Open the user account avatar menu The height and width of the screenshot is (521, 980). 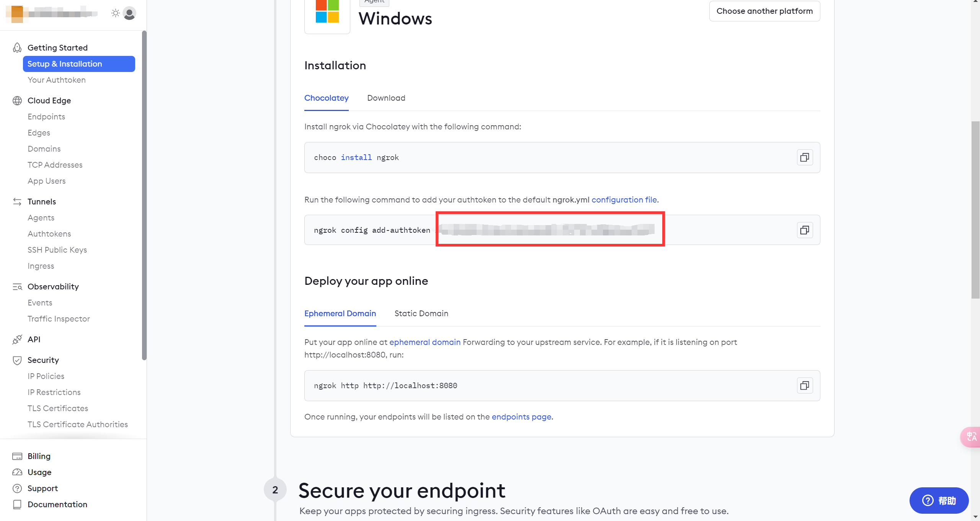point(130,13)
